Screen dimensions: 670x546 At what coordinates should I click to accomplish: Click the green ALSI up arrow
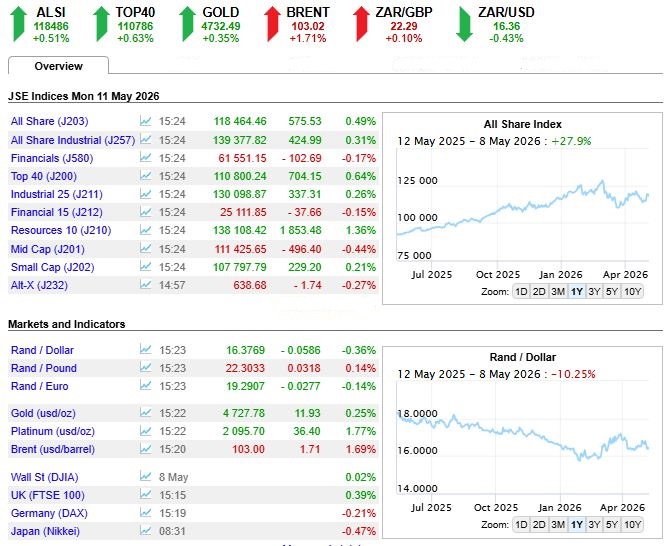(18, 24)
